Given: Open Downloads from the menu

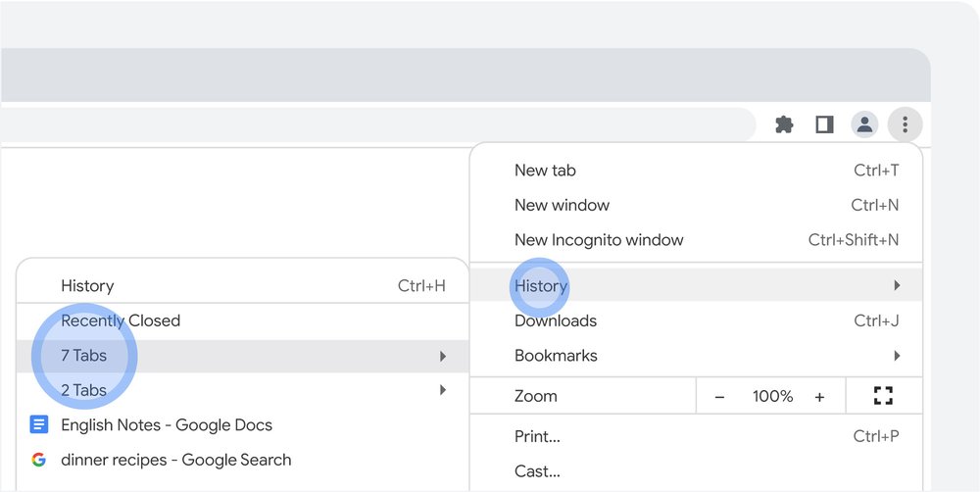Looking at the screenshot, I should 696,320.
